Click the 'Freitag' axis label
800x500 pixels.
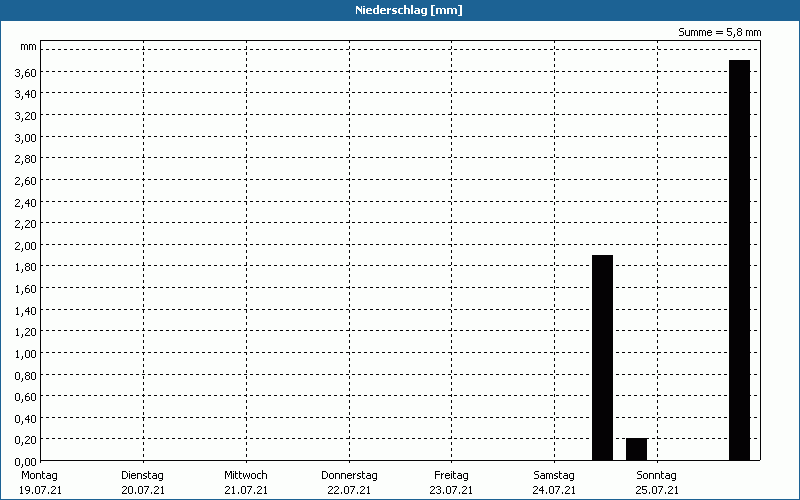(x=451, y=475)
